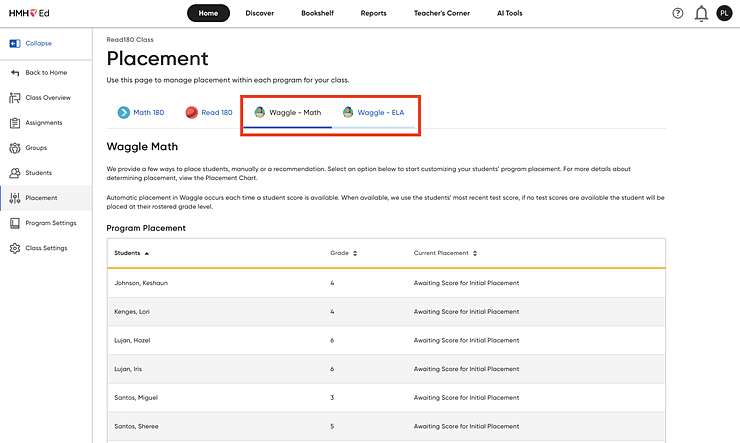Screen dimensions: 740x443
Task: Open the help question mark icon
Action: [x=678, y=13]
